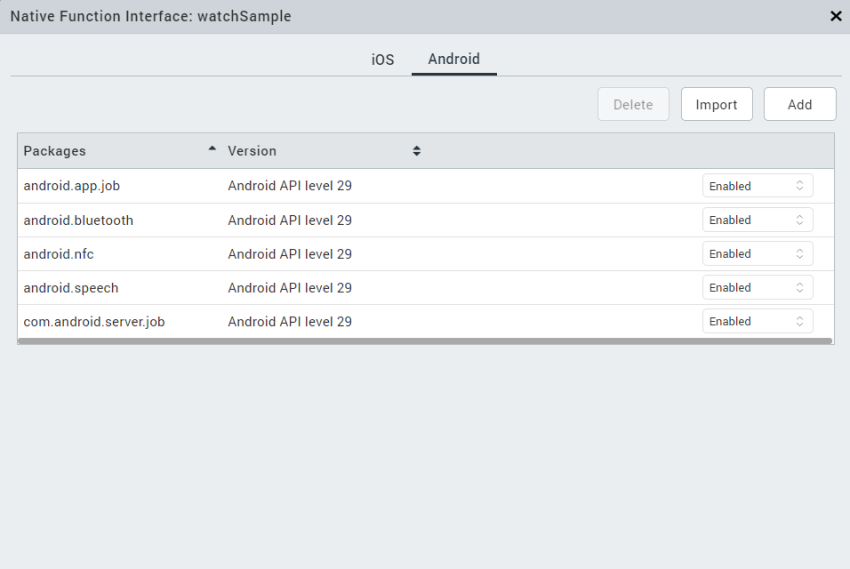Click the Packages column header
Viewport: 850px width, 569px height.
pyautogui.click(x=55, y=151)
